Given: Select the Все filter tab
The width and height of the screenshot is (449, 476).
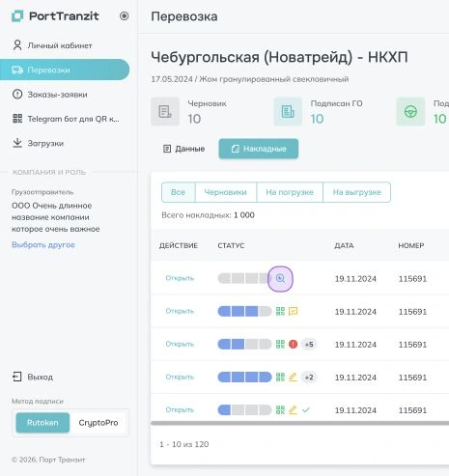Looking at the screenshot, I should click(179, 192).
